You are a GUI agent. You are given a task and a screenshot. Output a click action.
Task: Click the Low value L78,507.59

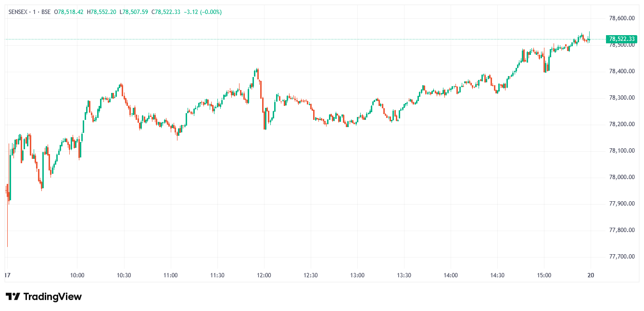tap(134, 12)
